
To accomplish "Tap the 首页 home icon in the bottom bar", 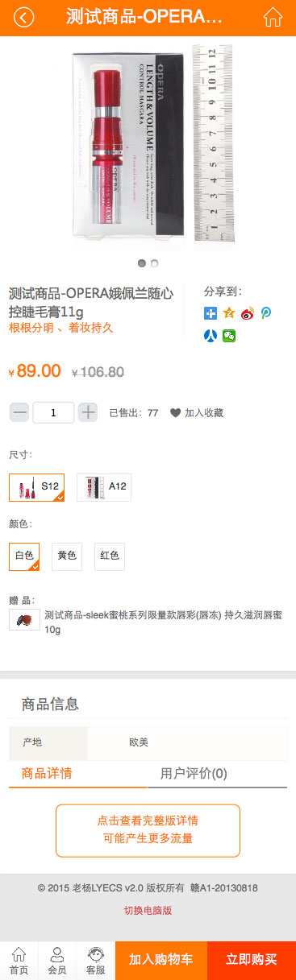I will click(19, 961).
